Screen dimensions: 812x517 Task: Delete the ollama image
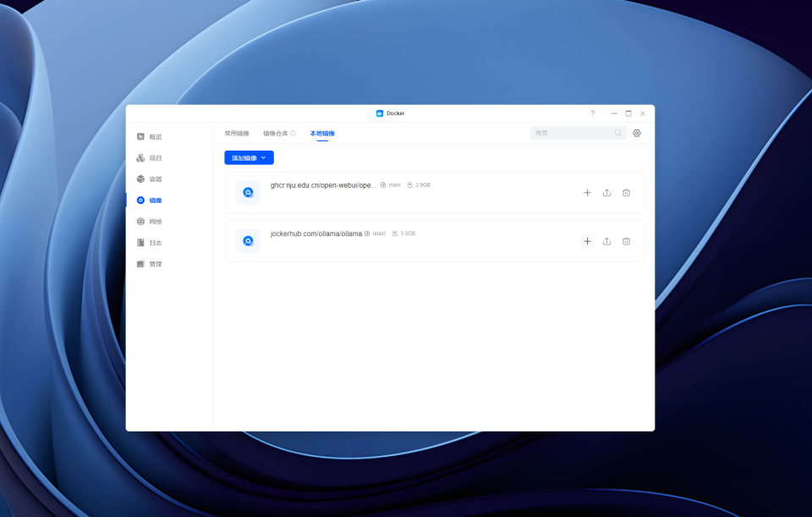(626, 241)
